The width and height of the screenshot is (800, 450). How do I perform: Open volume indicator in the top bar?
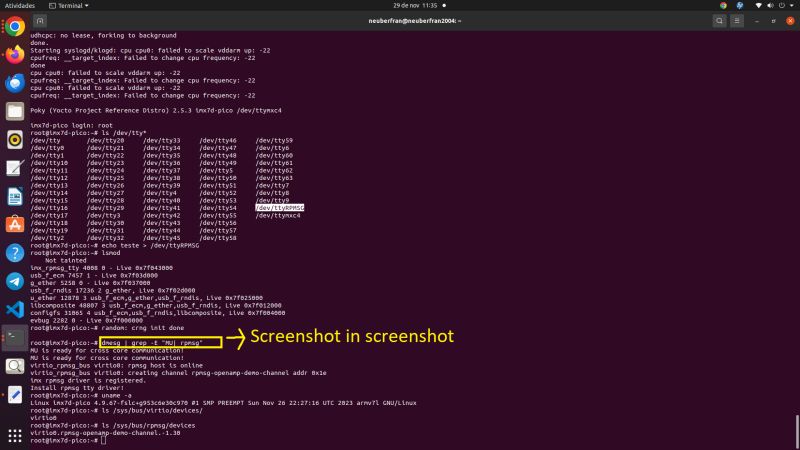point(770,6)
